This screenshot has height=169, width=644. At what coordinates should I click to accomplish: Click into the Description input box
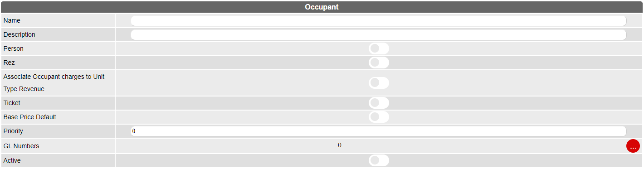pos(378,35)
